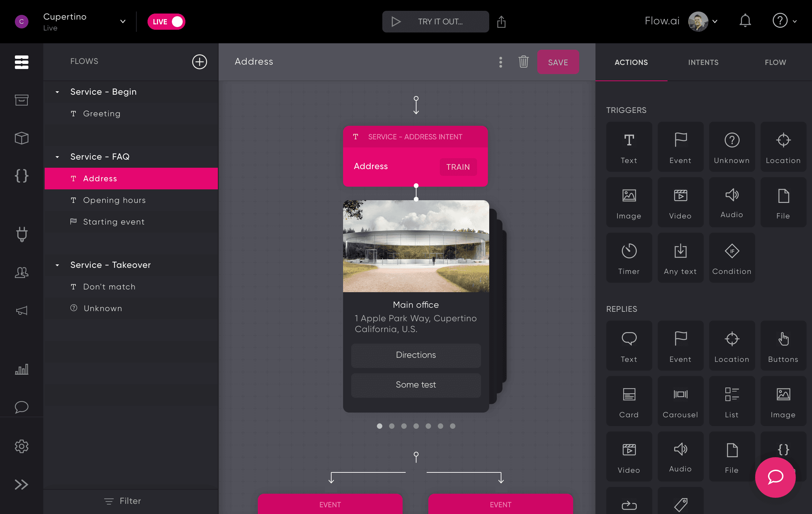Open the three-dot flow options menu

click(501, 62)
